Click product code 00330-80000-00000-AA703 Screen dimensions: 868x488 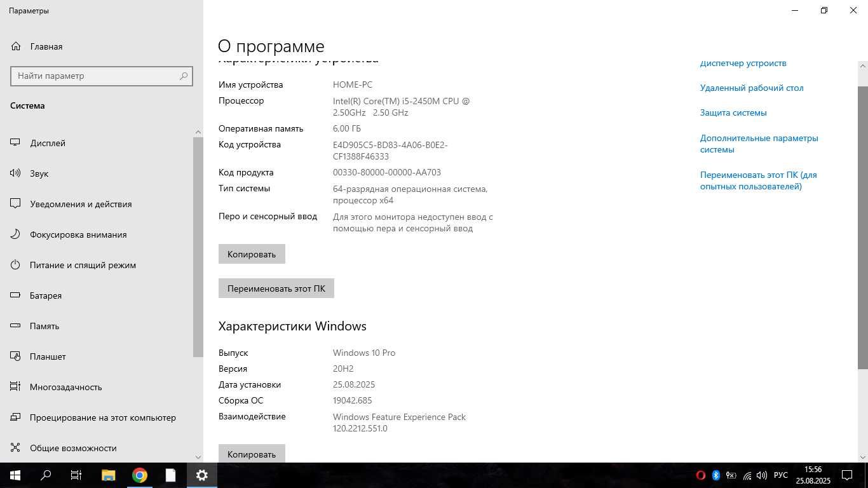pos(387,172)
